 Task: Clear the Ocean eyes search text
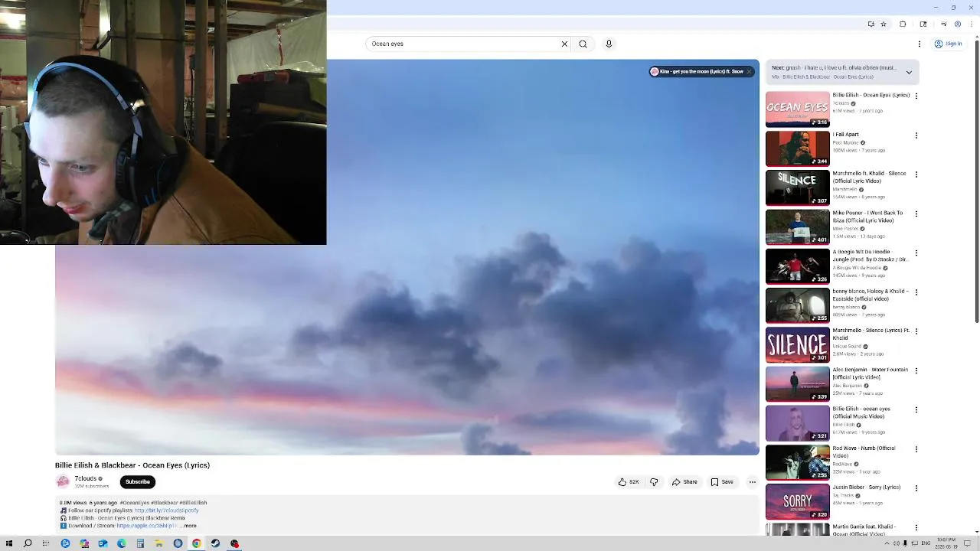pos(565,44)
